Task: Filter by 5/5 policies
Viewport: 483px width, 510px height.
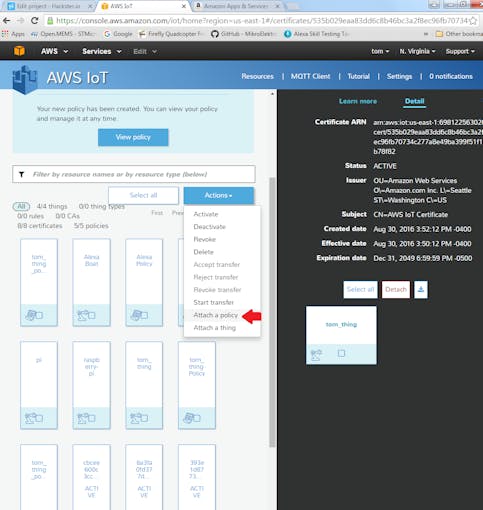Action: click(91, 226)
